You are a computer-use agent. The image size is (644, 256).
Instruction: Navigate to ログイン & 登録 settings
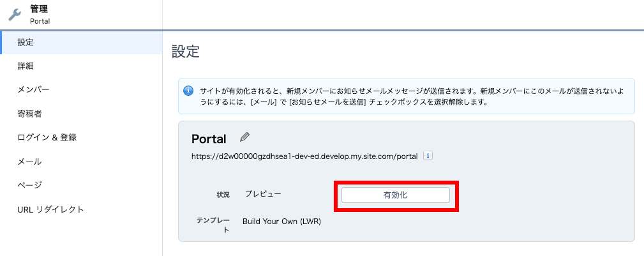51,137
